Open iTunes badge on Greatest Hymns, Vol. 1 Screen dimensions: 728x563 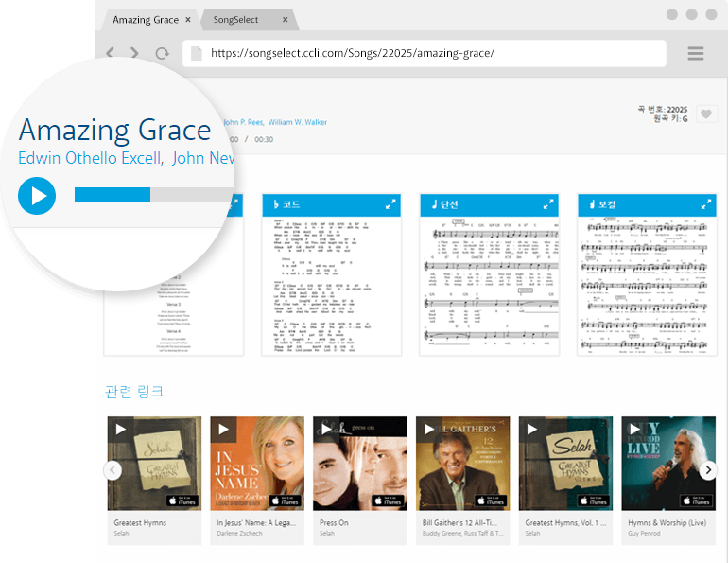(594, 501)
